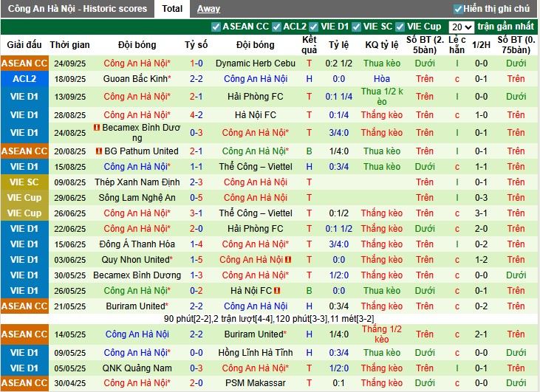Click the Thắng 1/2 kèo result cell
This screenshot has height=392, width=540.
coord(382,334)
